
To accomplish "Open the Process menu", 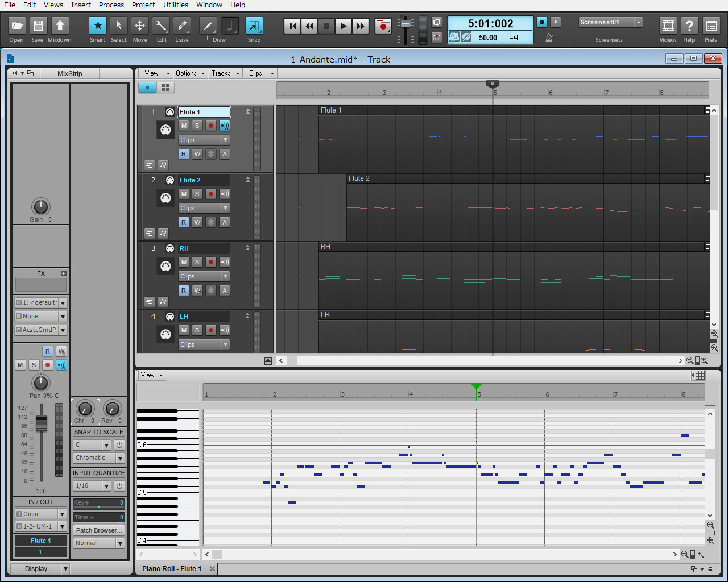I will click(x=111, y=5).
